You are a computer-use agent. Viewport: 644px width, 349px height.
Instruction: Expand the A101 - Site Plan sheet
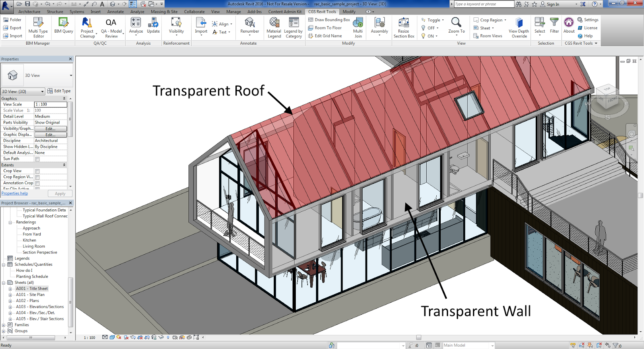click(10, 295)
